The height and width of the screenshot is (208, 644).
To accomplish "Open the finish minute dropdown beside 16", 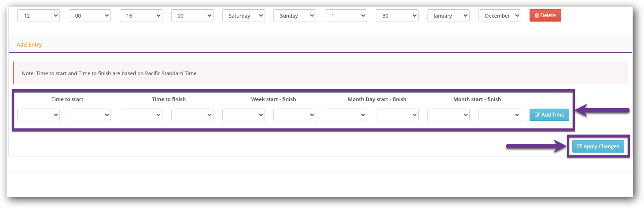I will coord(192,15).
